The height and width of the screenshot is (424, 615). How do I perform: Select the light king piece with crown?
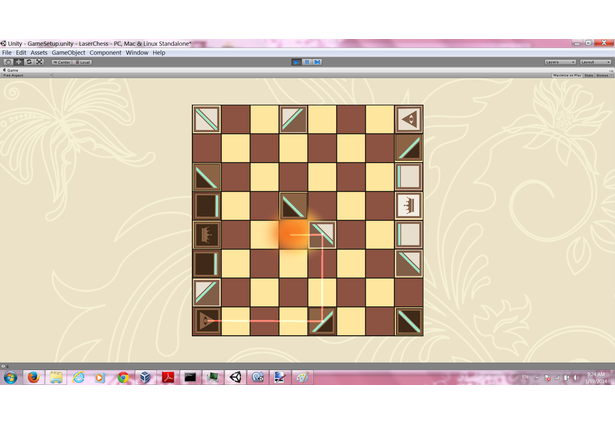click(x=409, y=206)
